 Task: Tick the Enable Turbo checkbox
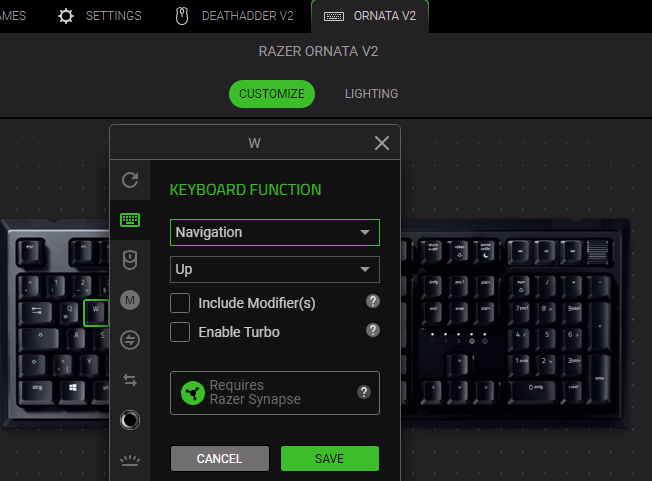point(180,332)
